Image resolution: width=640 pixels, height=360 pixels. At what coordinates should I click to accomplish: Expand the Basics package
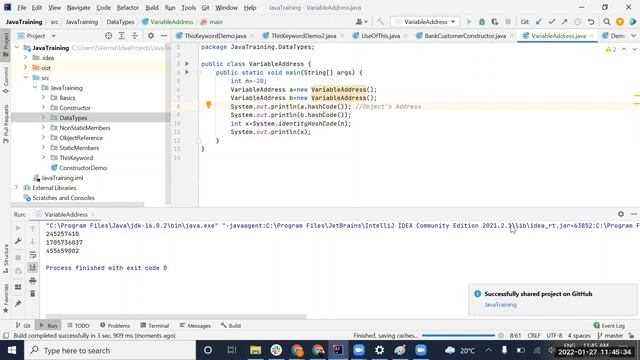[43, 98]
